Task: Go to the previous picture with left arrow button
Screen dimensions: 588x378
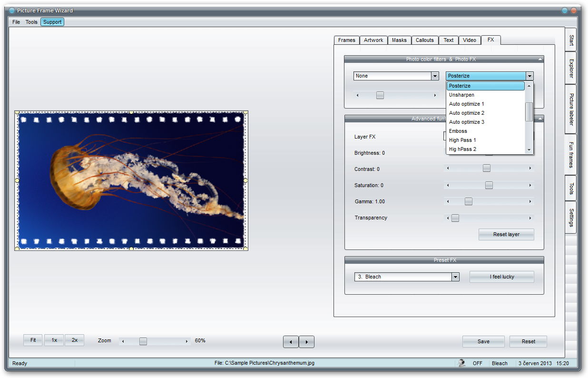Action: [x=291, y=342]
